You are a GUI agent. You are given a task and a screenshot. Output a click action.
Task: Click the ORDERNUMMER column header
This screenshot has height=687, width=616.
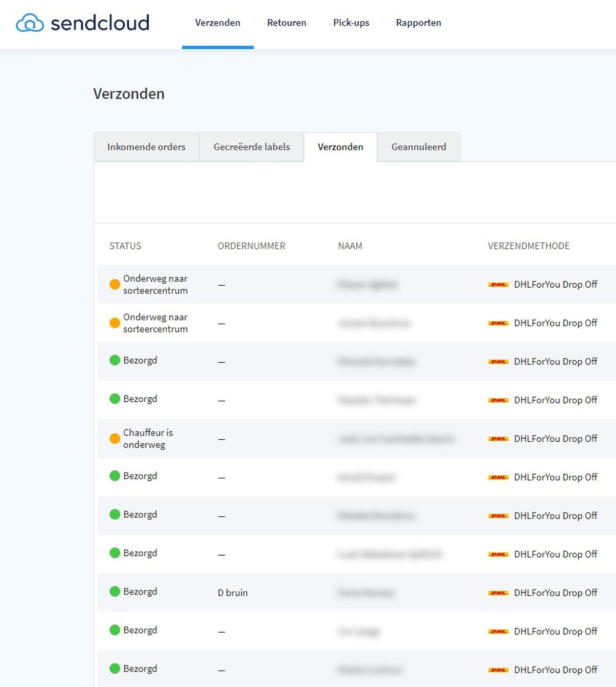click(x=252, y=246)
